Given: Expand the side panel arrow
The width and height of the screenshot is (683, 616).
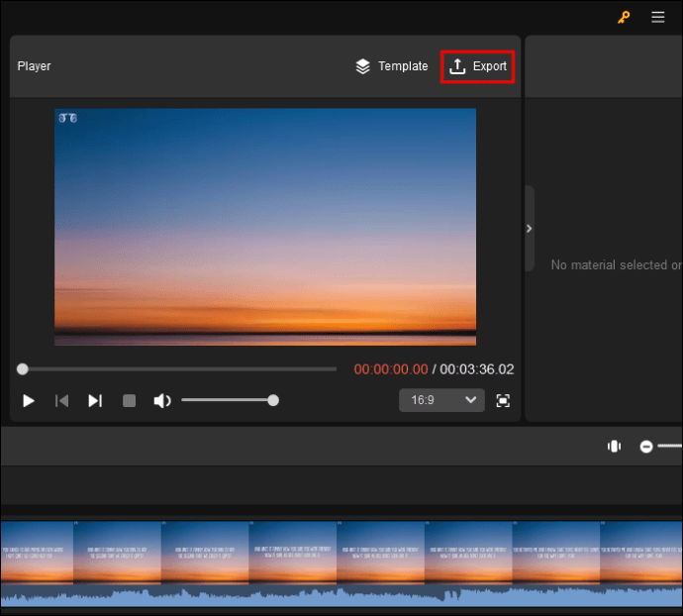Looking at the screenshot, I should pyautogui.click(x=529, y=229).
